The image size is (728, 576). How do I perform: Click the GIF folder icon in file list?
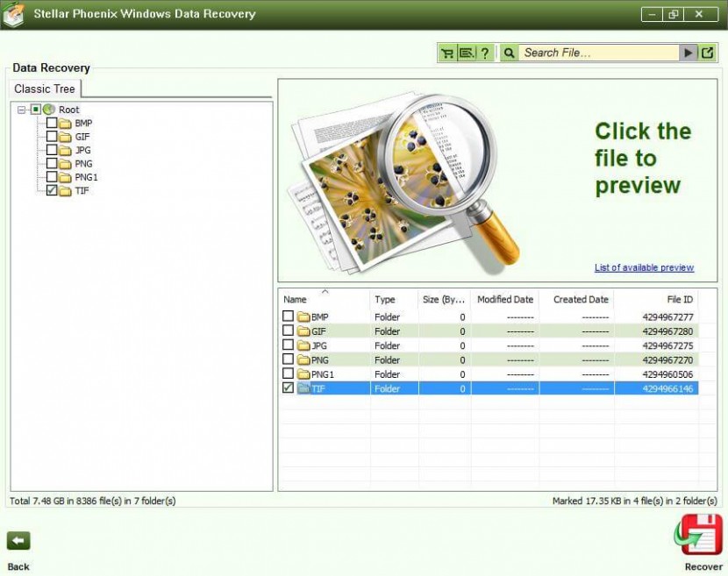pyautogui.click(x=303, y=331)
